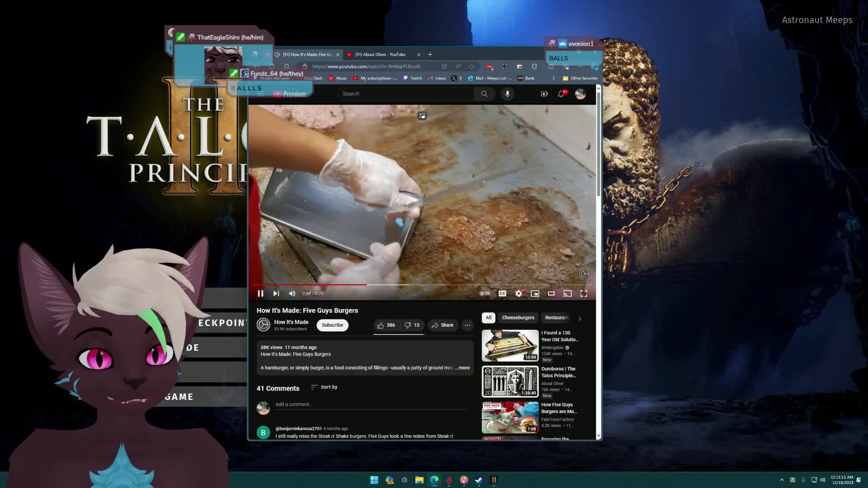
Task: Open the system volume tray icon
Action: pyautogui.click(x=822, y=480)
